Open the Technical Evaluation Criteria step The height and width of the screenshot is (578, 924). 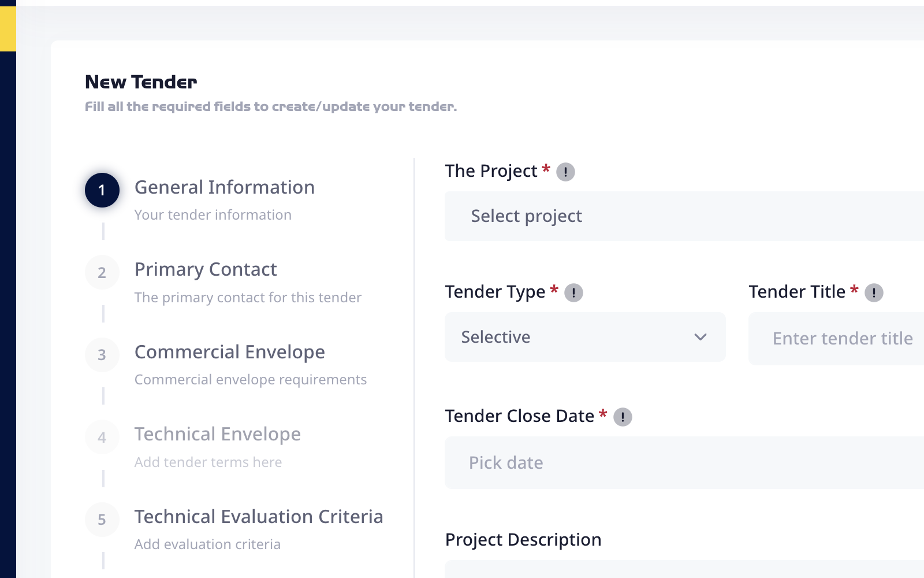click(259, 517)
